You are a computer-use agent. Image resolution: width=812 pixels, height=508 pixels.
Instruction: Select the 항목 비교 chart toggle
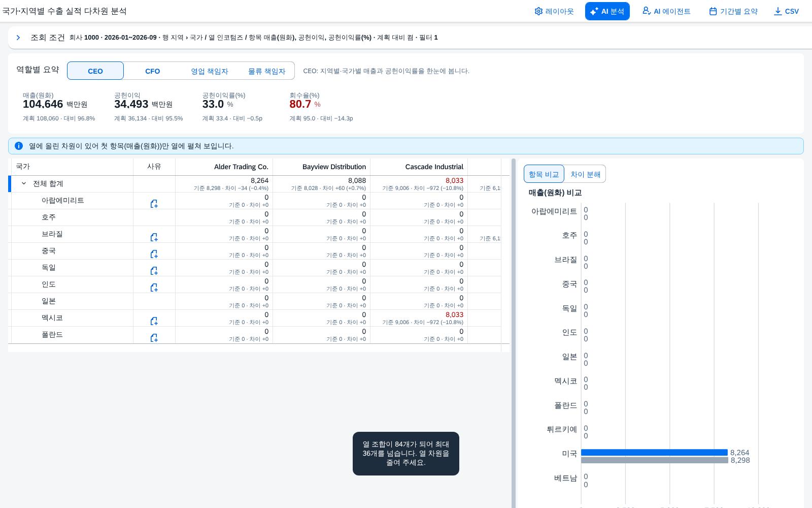544,174
